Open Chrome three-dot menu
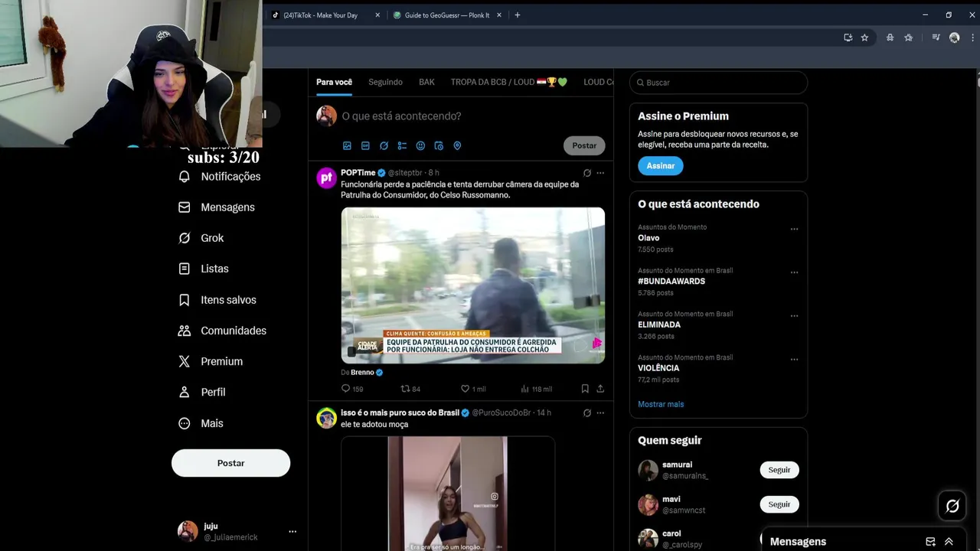980x551 pixels. [x=971, y=37]
